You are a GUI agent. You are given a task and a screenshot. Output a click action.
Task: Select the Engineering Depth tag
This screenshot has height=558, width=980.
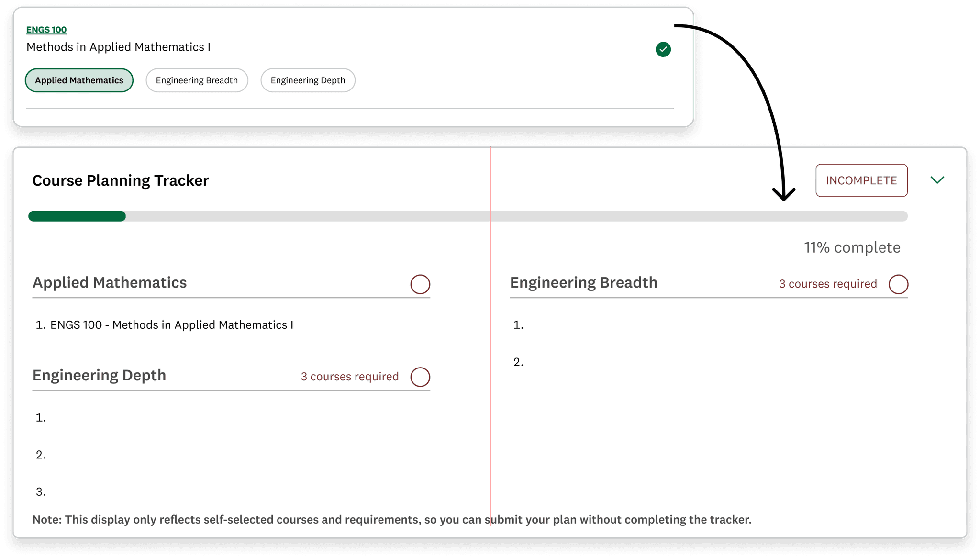(308, 80)
